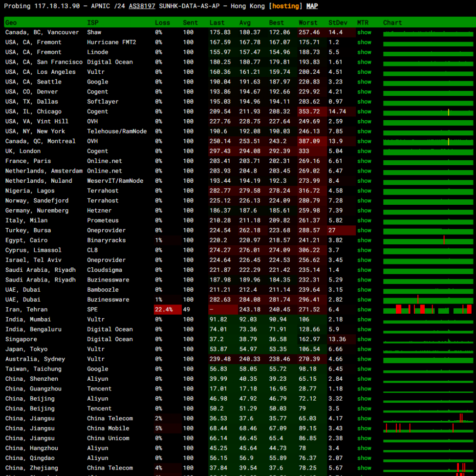The width and height of the screenshot is (476, 476).
Task: Show MTR for Chicago Cogent row
Action: (x=364, y=111)
